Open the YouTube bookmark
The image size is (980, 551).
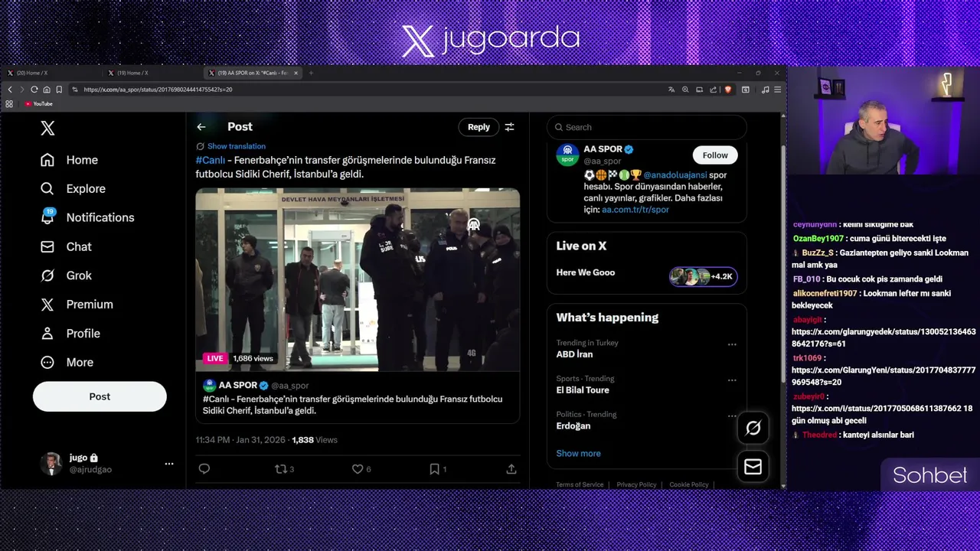click(39, 104)
